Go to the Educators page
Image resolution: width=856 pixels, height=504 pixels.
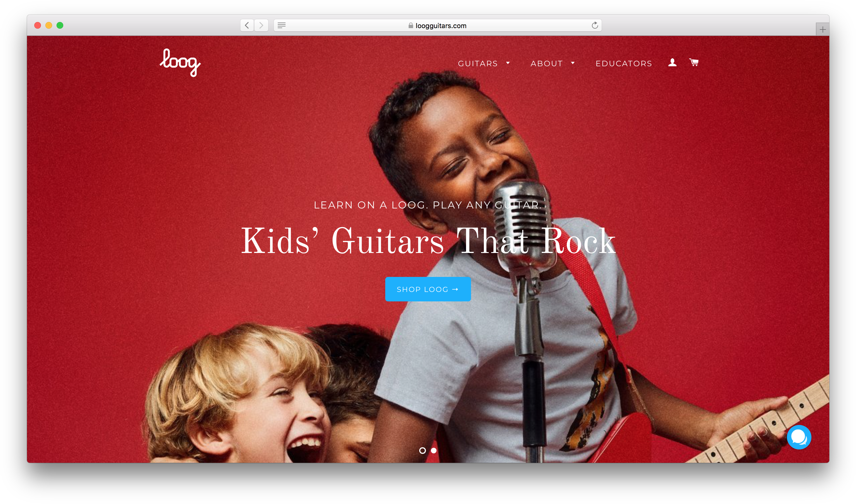[624, 63]
